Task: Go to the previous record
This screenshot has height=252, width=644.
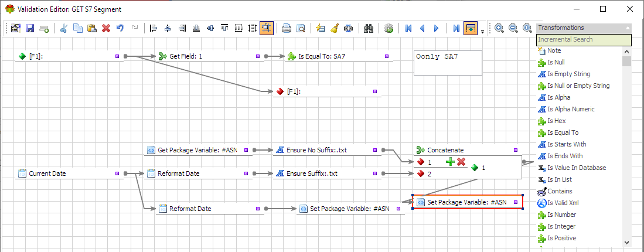Action: [422, 28]
